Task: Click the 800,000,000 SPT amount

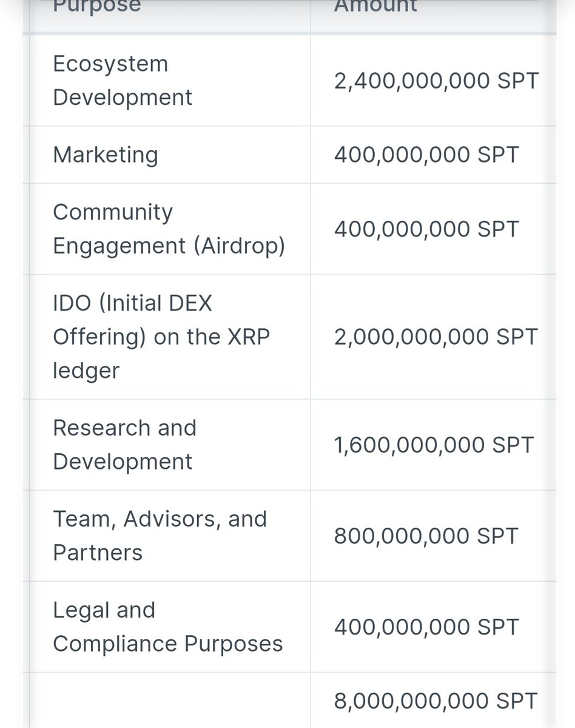Action: (x=426, y=536)
